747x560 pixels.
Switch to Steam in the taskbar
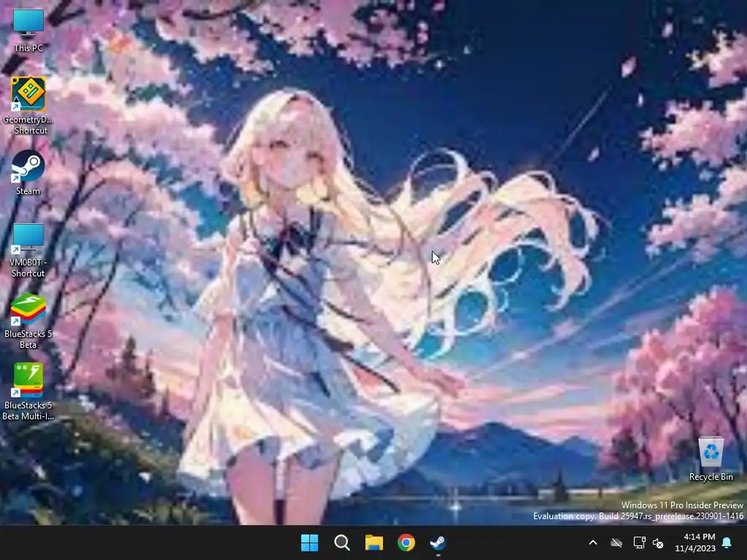(x=438, y=542)
